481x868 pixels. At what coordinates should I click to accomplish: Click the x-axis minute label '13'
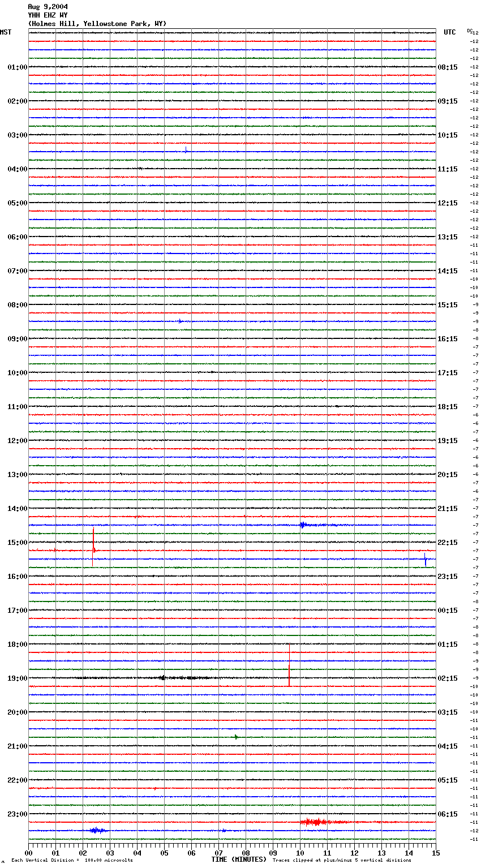[x=381, y=853]
